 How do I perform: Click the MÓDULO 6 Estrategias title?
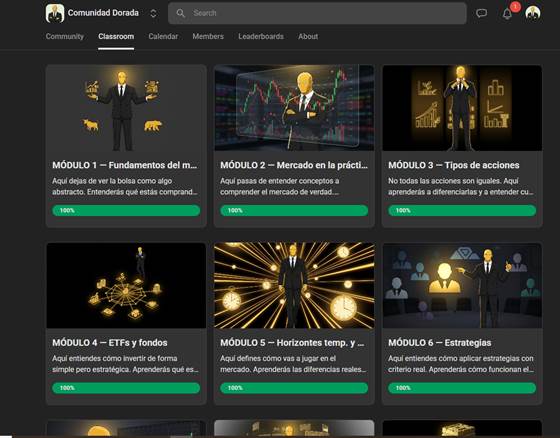(x=440, y=343)
